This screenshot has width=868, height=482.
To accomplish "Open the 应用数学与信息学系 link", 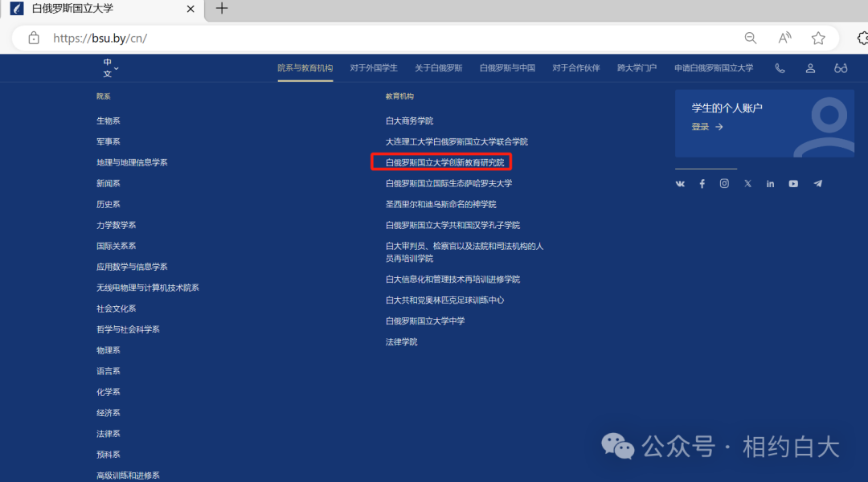I will [x=132, y=267].
